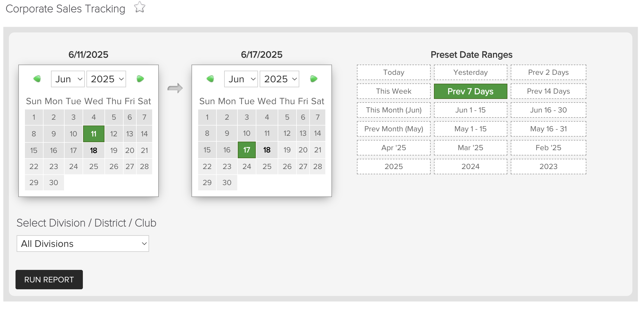
Task: Run the report
Action: coord(49,280)
